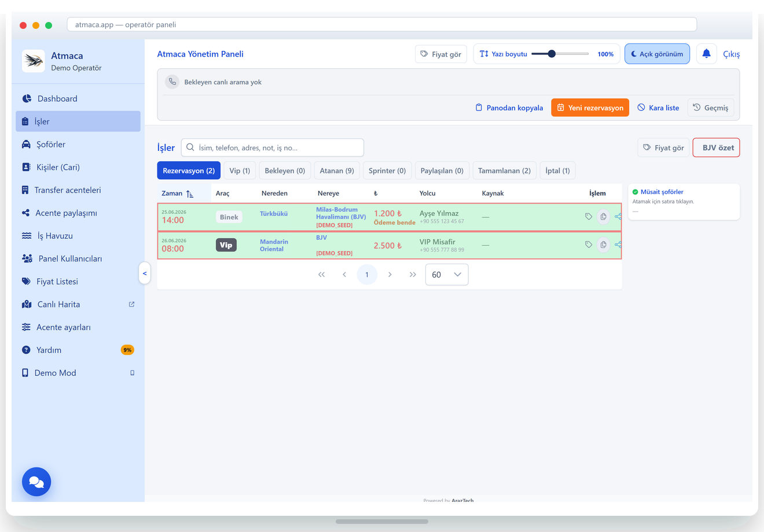This screenshot has width=764, height=532.
Task: Click the Yeni rezervasyon button
Action: 590,108
